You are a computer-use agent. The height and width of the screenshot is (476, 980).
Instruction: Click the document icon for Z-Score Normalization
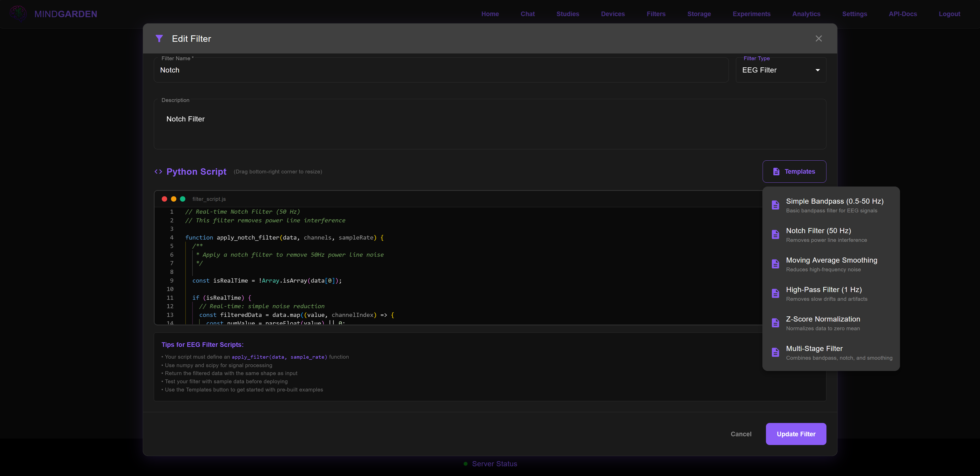775,323
